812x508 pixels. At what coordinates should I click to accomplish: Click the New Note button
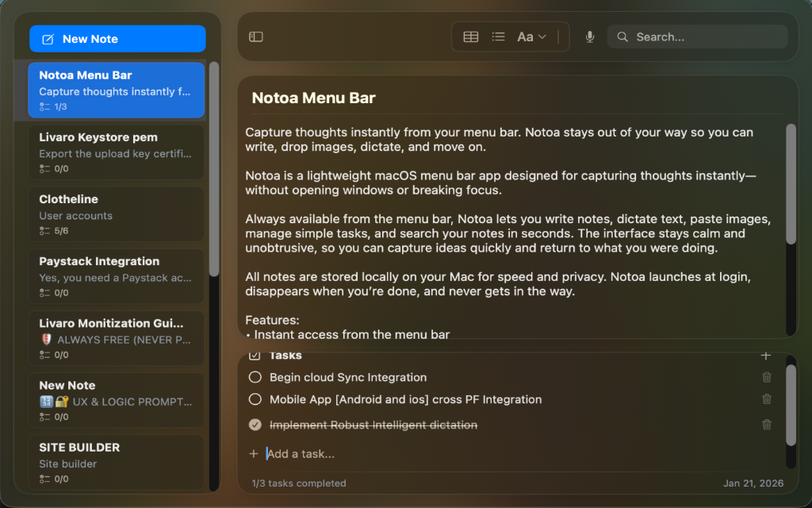point(117,38)
